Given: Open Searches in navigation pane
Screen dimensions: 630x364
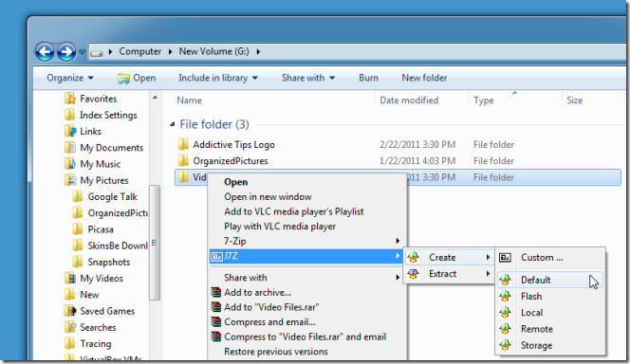Looking at the screenshot, I should pyautogui.click(x=91, y=327).
